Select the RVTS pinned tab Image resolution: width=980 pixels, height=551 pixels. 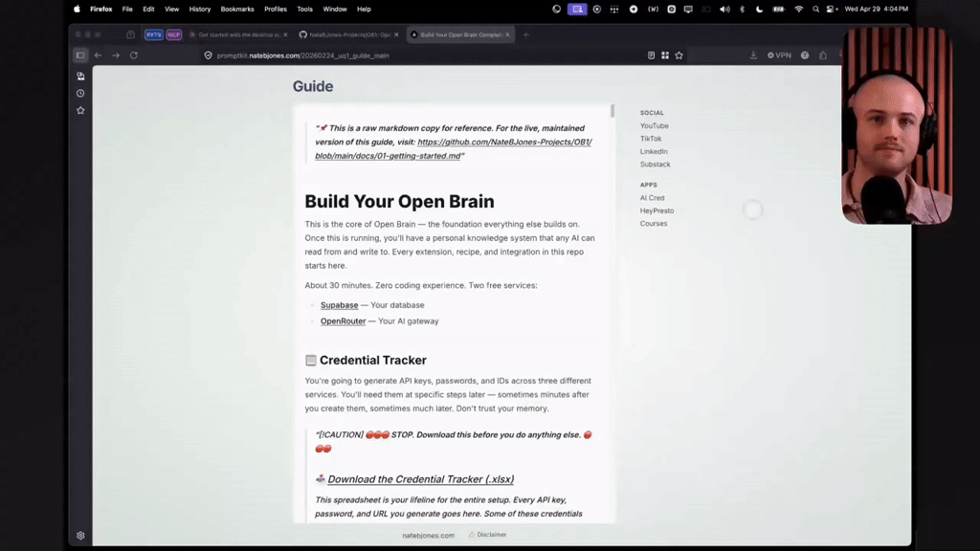pyautogui.click(x=154, y=35)
